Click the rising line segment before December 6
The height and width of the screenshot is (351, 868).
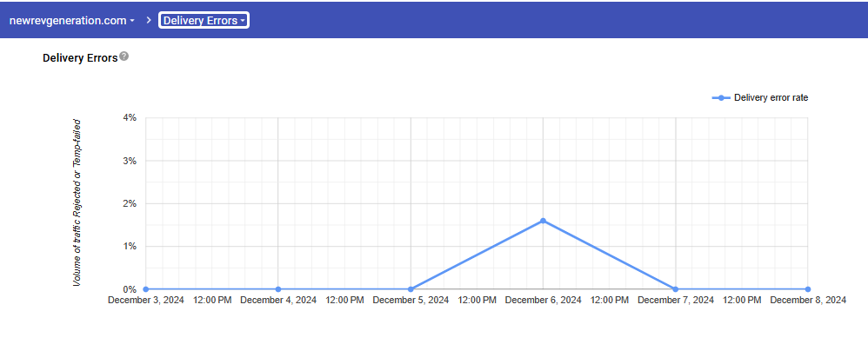tap(477, 255)
